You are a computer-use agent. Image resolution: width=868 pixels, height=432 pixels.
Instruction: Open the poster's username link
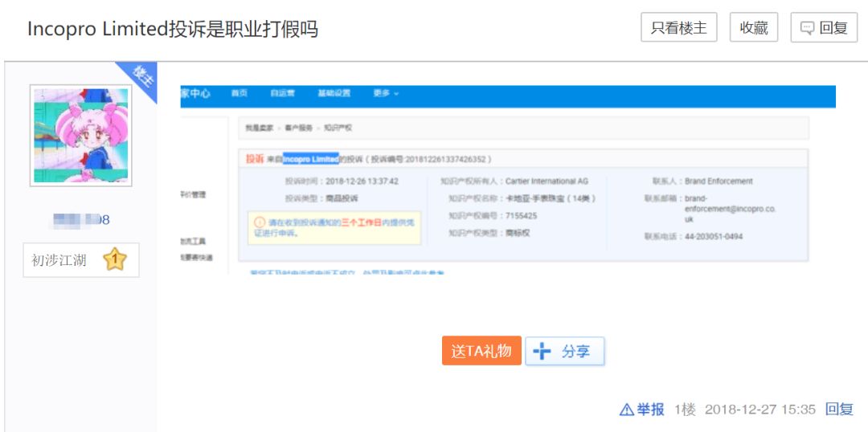(x=81, y=219)
